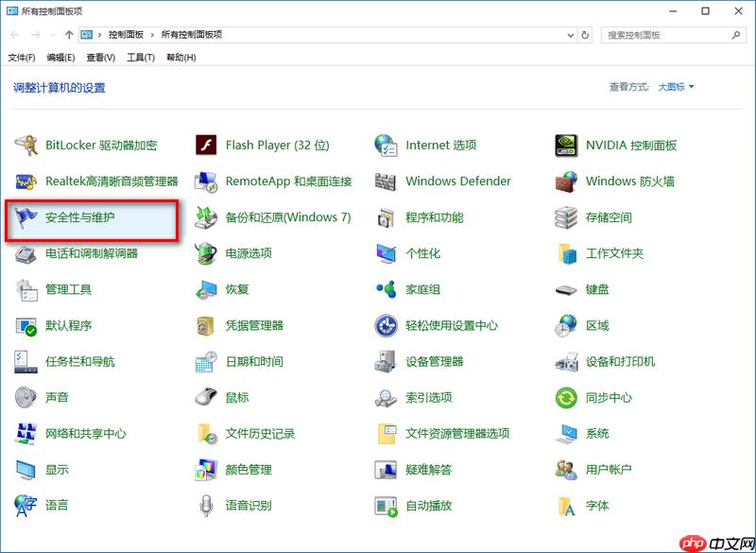Open 语音识别 microphone icon
756x553 pixels.
[206, 506]
